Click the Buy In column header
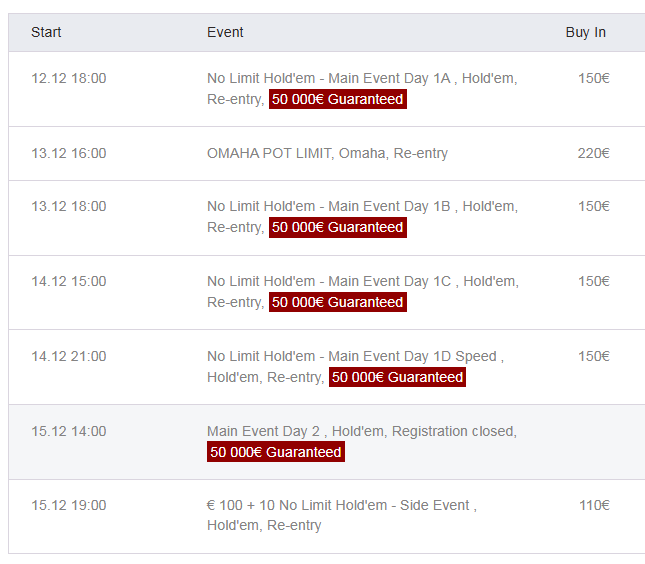 (x=585, y=32)
